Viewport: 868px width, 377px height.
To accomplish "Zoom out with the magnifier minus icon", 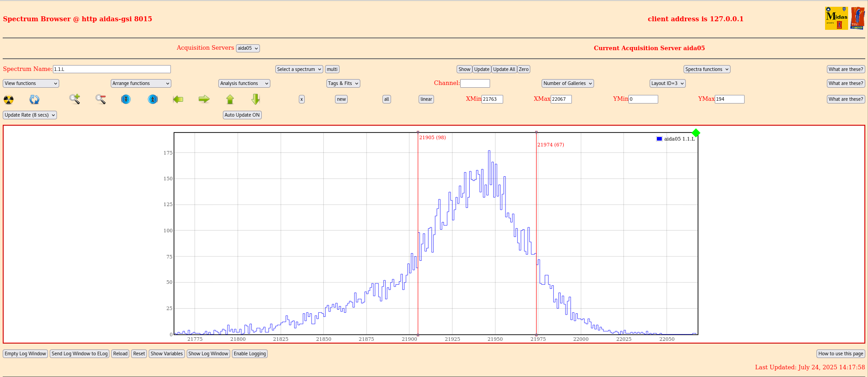I will point(100,99).
